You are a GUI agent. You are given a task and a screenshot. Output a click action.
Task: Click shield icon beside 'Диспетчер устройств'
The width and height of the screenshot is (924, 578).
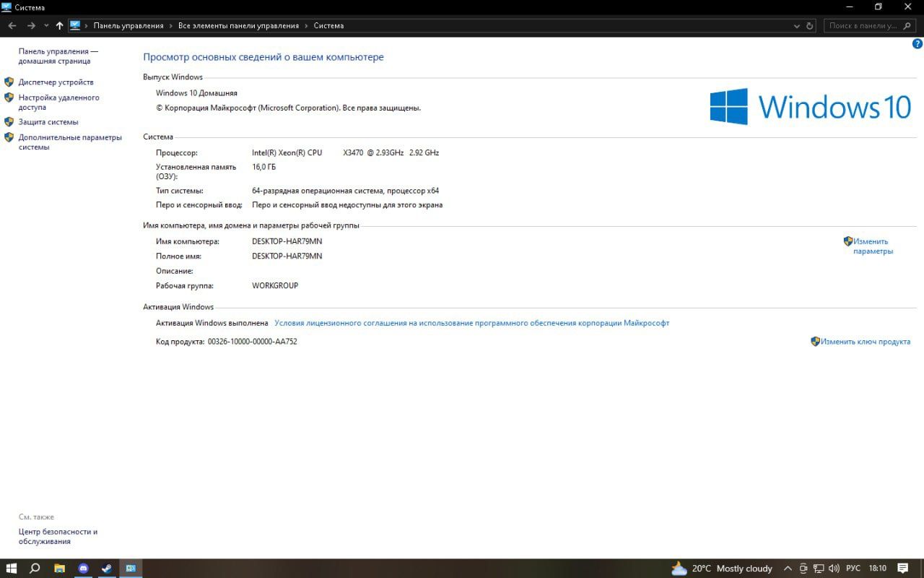(x=9, y=82)
